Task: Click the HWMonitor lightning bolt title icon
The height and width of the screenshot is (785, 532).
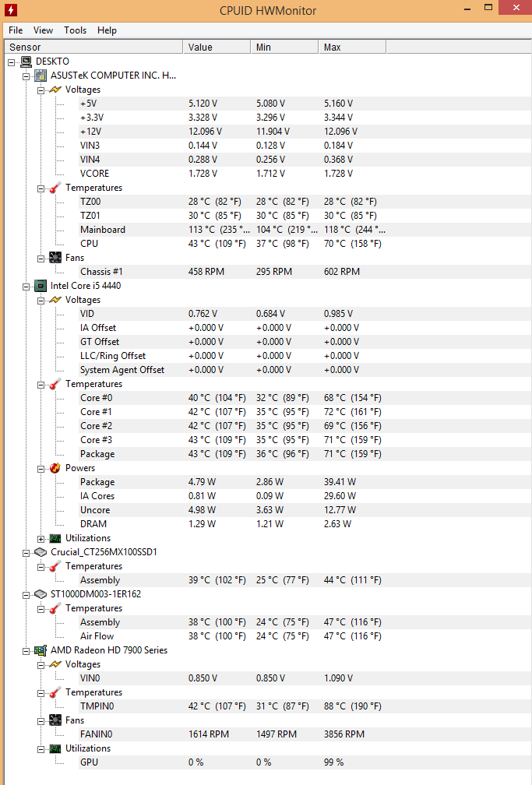Action: [11, 10]
